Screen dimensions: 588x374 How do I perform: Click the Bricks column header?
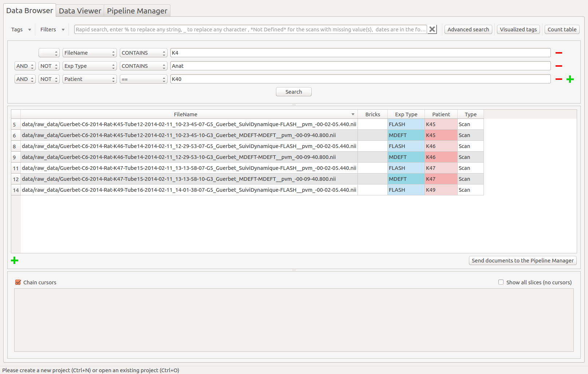click(373, 114)
